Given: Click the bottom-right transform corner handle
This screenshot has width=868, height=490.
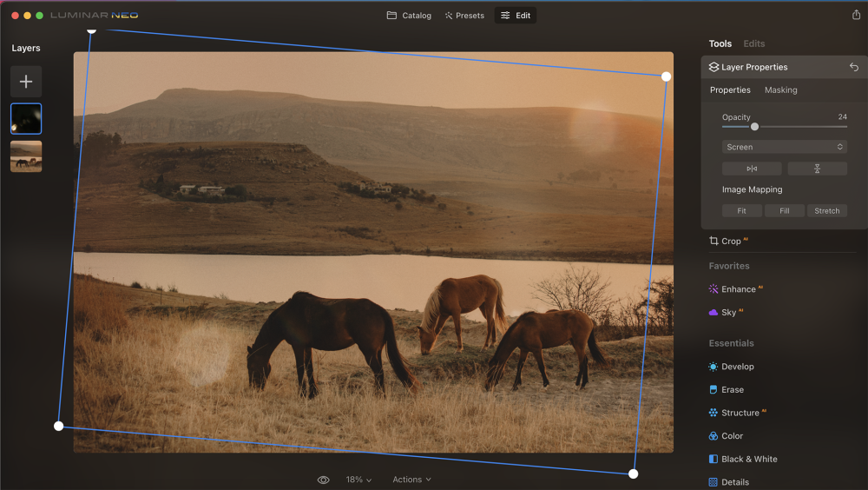Looking at the screenshot, I should click(x=634, y=473).
